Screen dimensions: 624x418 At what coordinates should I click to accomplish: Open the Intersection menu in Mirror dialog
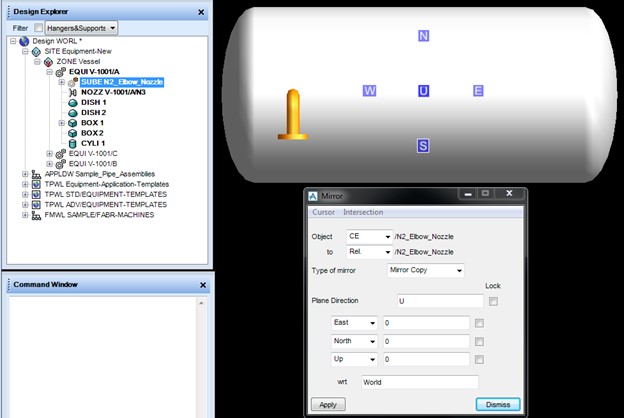[364, 212]
